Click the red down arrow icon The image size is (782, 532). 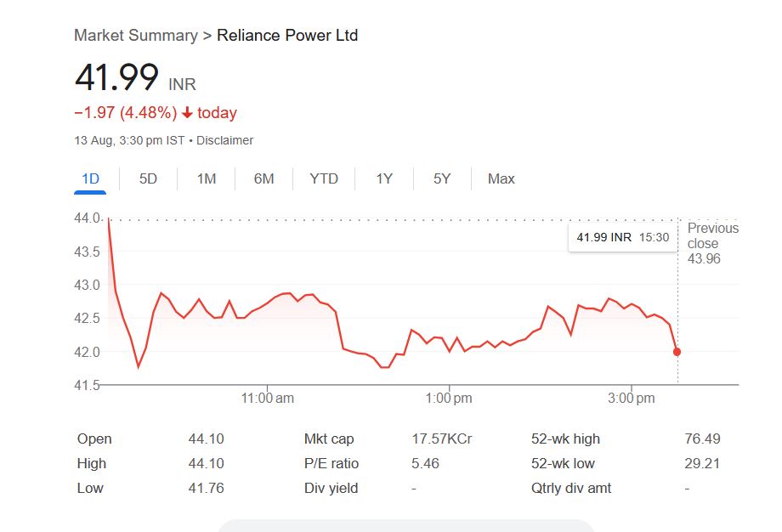187,113
